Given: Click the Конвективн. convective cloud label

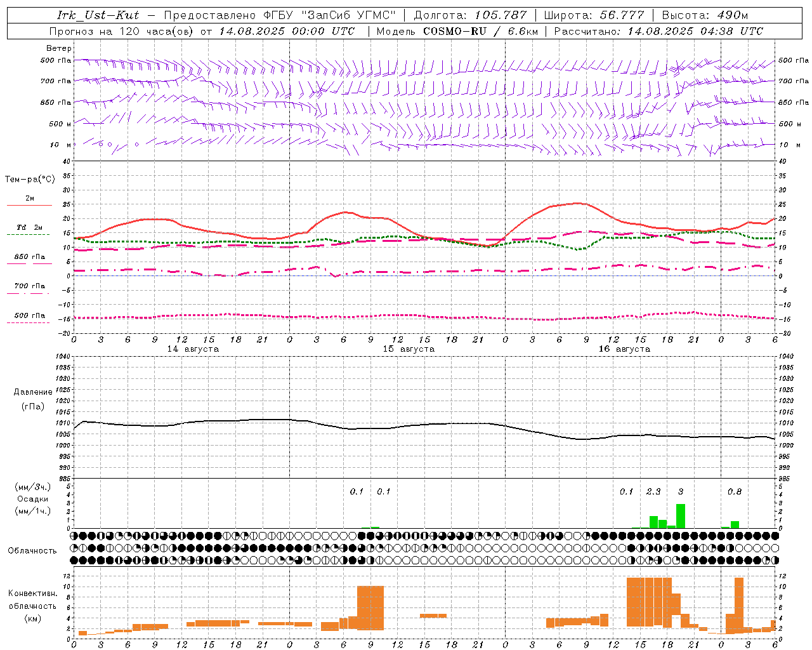Looking at the screenshot, I should click(33, 594).
